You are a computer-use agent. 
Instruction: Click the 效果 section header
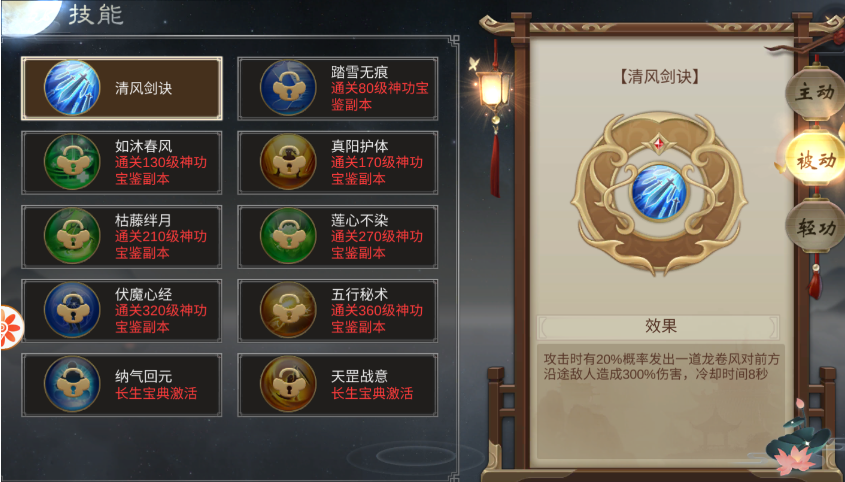(660, 326)
